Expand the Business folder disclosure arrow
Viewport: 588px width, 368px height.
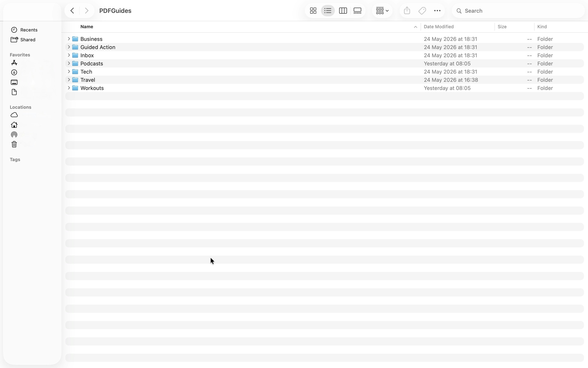(69, 39)
